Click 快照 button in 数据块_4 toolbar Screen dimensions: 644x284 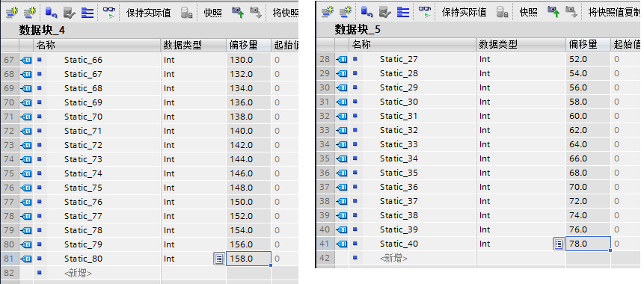pos(212,13)
